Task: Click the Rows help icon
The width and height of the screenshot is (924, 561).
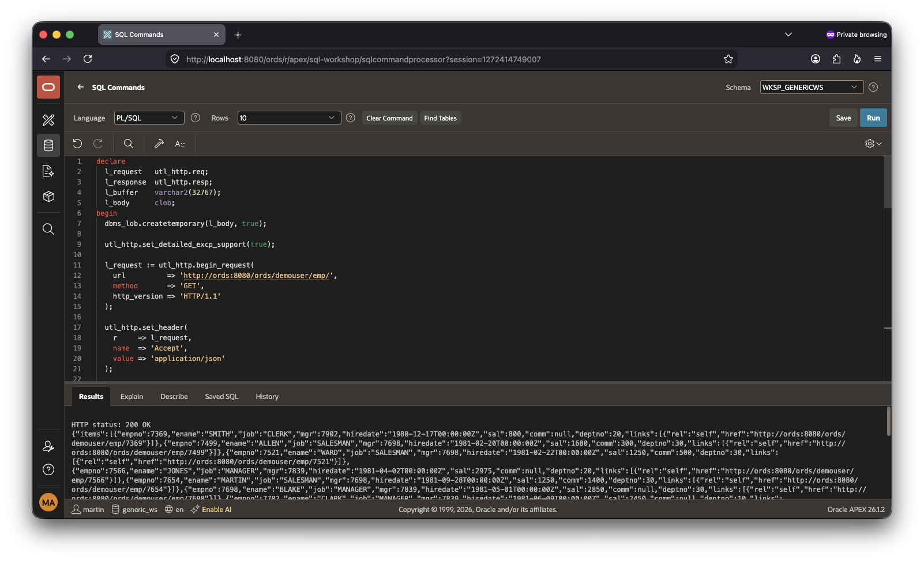Action: click(350, 118)
